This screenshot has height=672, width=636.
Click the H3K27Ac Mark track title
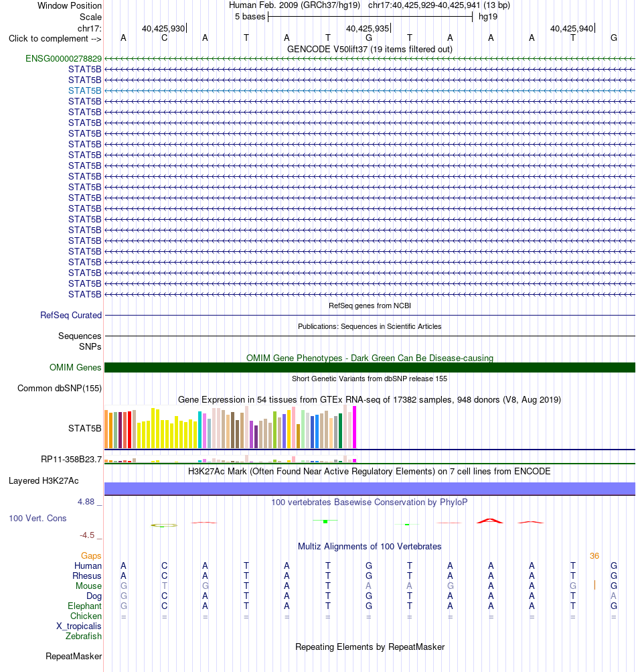tap(370, 472)
